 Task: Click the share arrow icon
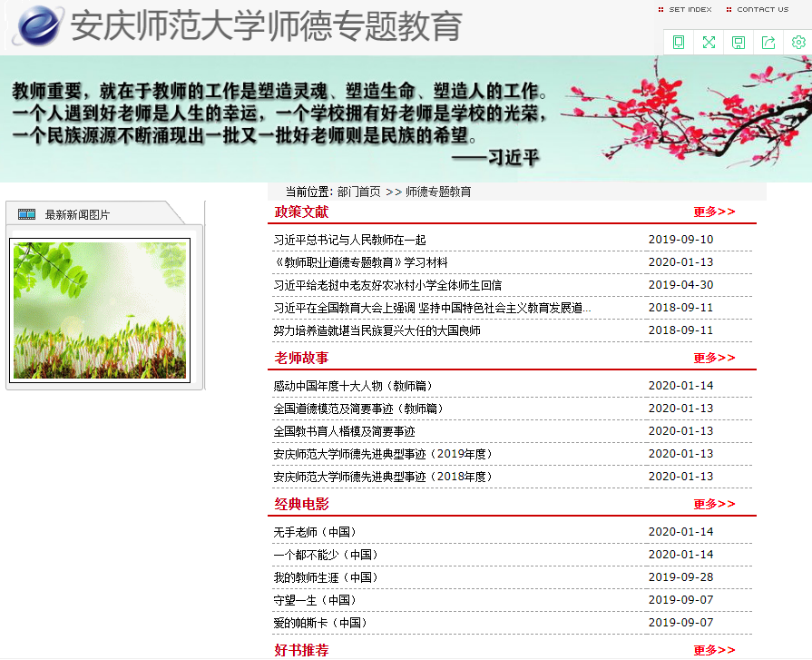(768, 42)
